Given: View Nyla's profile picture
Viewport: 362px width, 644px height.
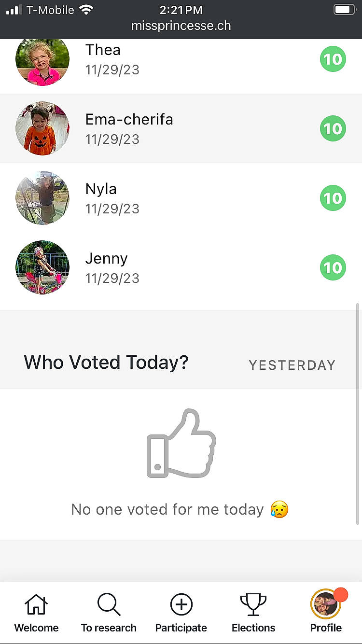Looking at the screenshot, I should (x=42, y=198).
